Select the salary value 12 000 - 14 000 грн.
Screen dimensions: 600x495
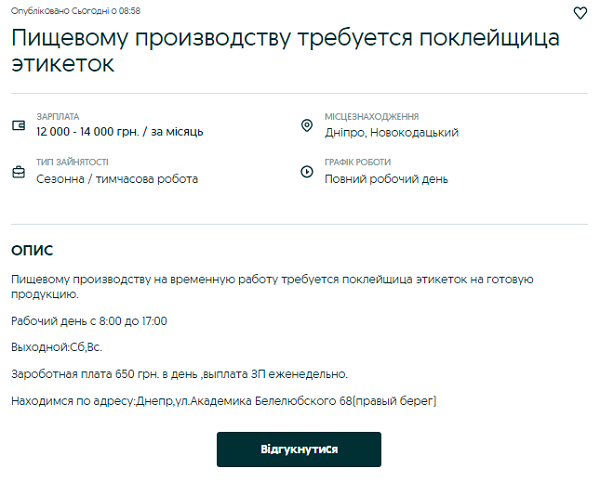pos(120,132)
